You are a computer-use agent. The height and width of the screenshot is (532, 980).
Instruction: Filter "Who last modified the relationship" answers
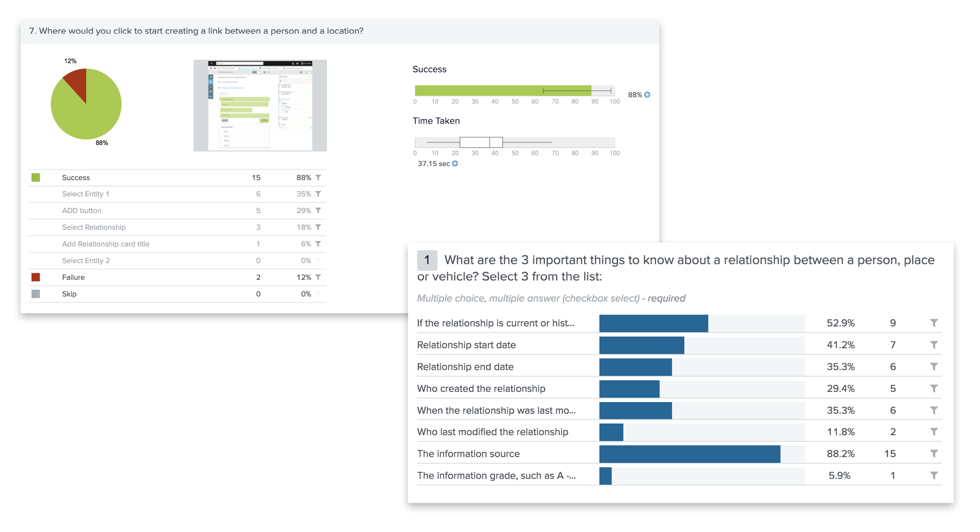(x=934, y=431)
